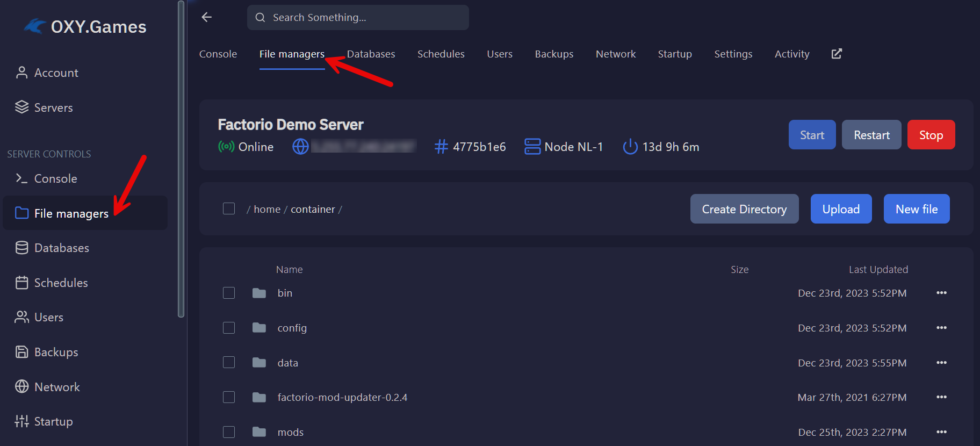This screenshot has height=446, width=980.
Task: Click the globe icon next to IP address
Action: coord(300,146)
